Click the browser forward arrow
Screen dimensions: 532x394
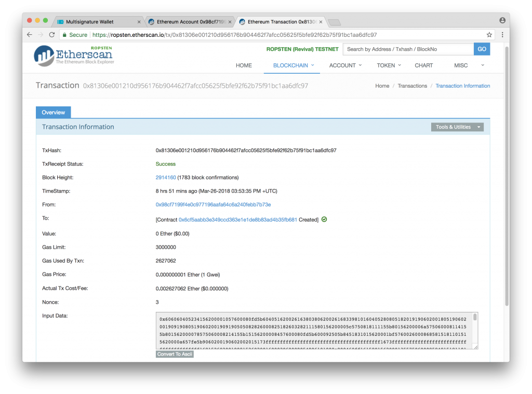pyautogui.click(x=41, y=35)
